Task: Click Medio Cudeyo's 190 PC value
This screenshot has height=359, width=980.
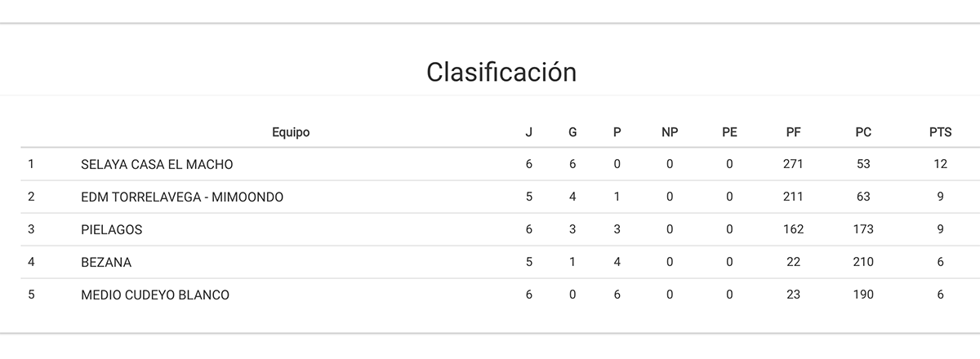Action: [863, 295]
